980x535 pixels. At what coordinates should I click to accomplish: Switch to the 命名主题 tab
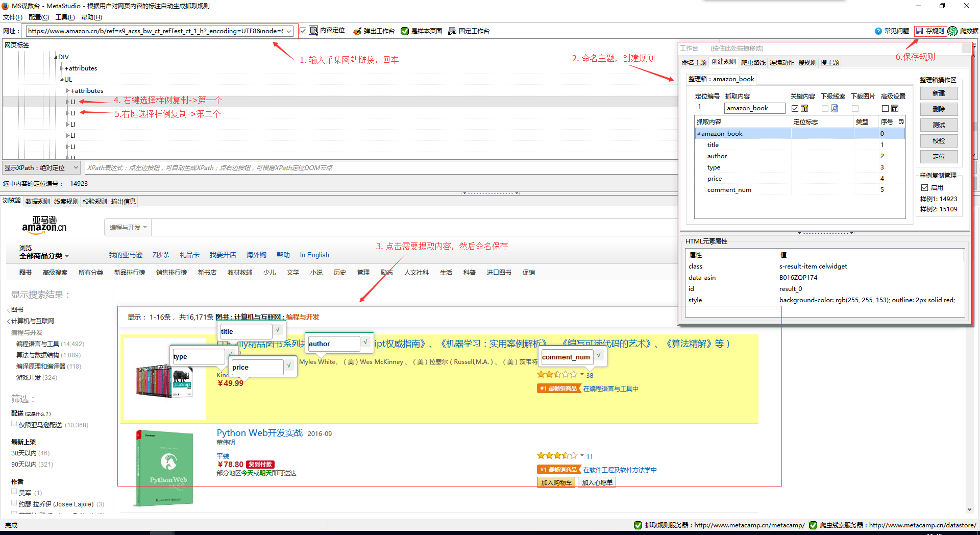[694, 63]
